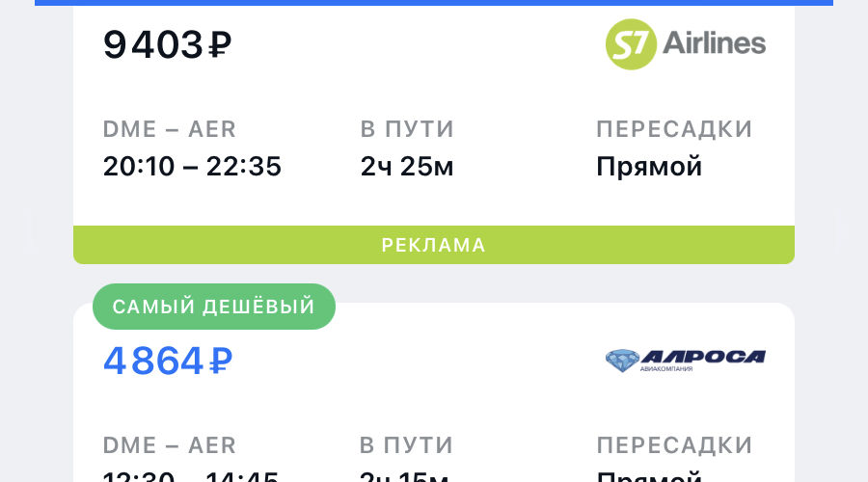Image resolution: width=868 pixels, height=482 pixels.
Task: Tap the ruble sign next to 4864
Action: 221,361
